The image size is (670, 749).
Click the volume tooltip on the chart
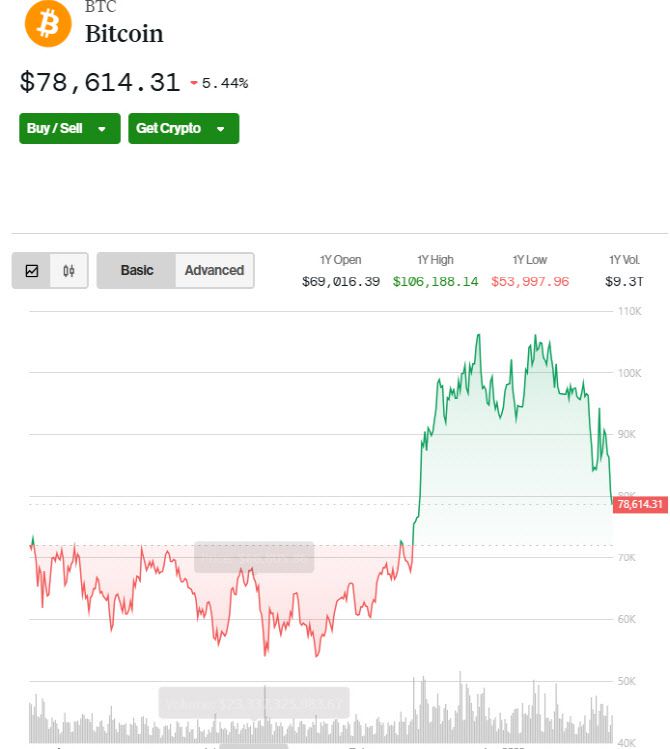click(254, 702)
